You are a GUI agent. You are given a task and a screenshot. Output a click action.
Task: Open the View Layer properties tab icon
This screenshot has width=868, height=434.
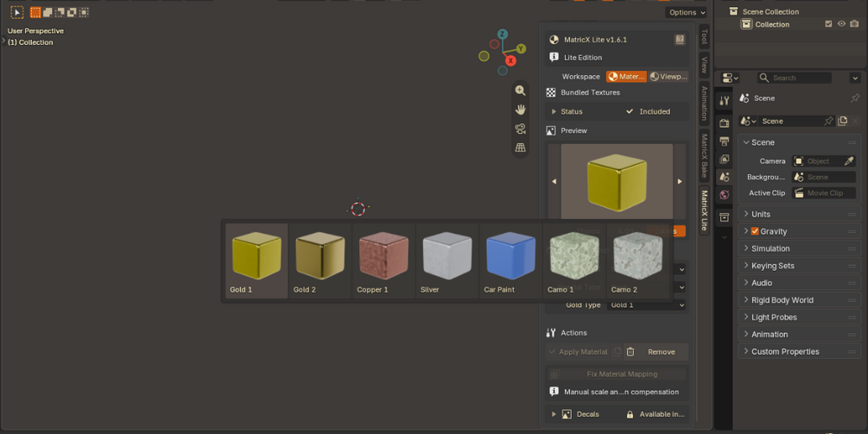724,160
